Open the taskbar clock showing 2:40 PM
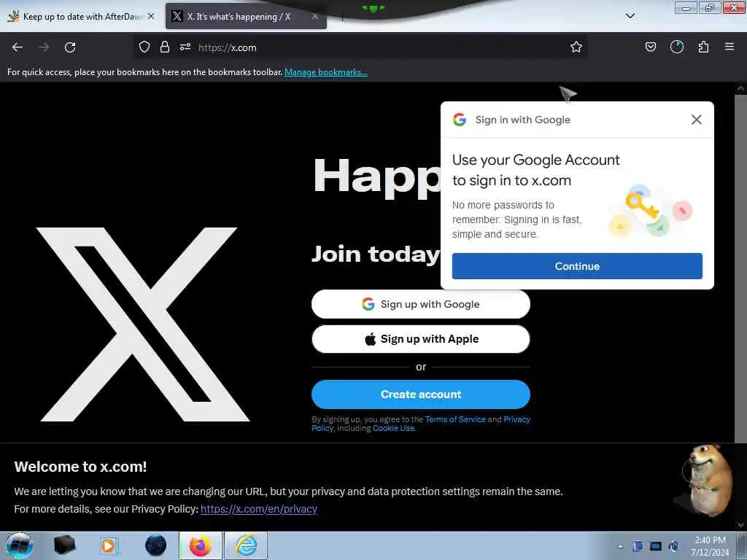 [710, 546]
